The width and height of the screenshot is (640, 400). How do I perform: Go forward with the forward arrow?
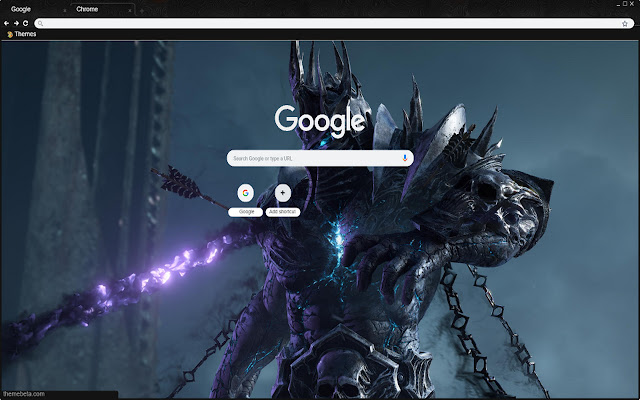click(x=16, y=23)
